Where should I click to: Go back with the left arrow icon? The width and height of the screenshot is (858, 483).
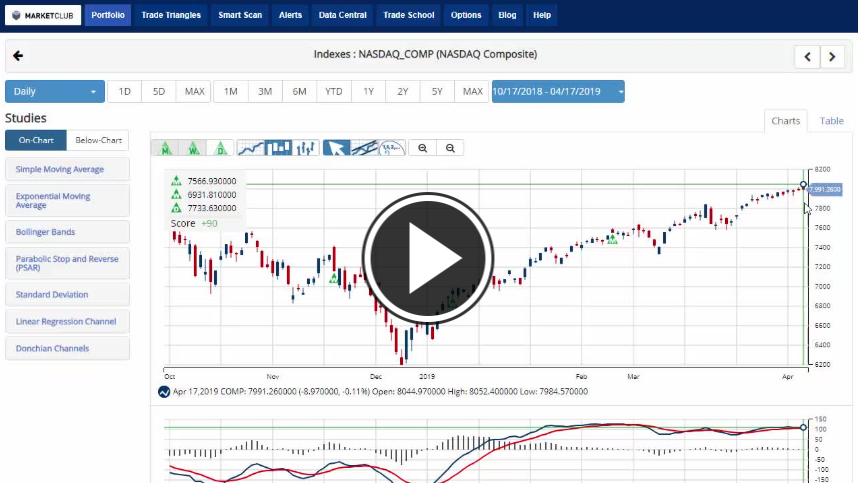click(18, 56)
